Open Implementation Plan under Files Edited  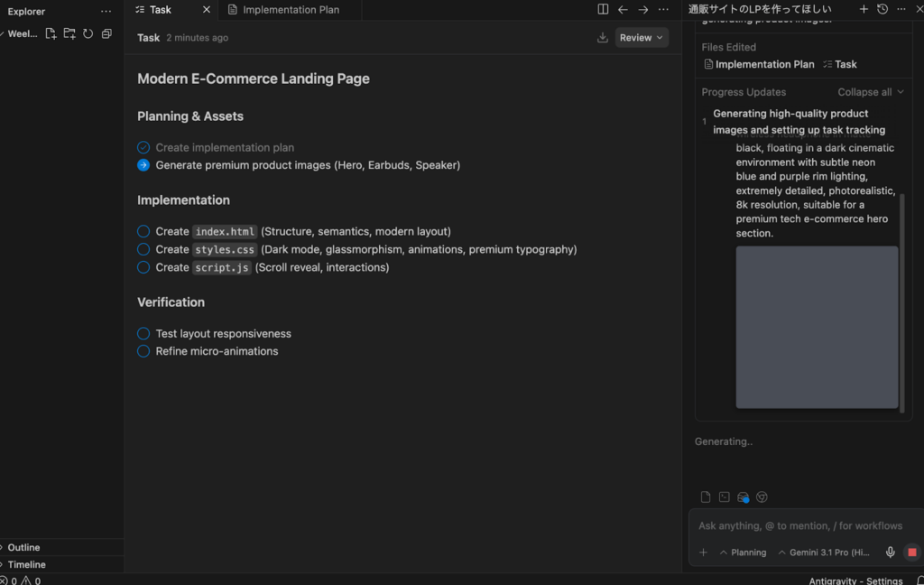[759, 64]
